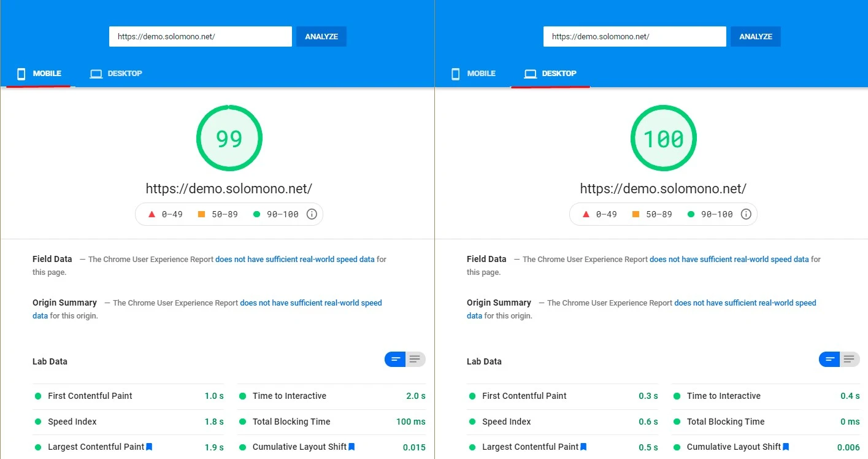Click the bookmark icon next to mobile Cumulative Layout Shift
Screen dimensions: 868x459
351,447
